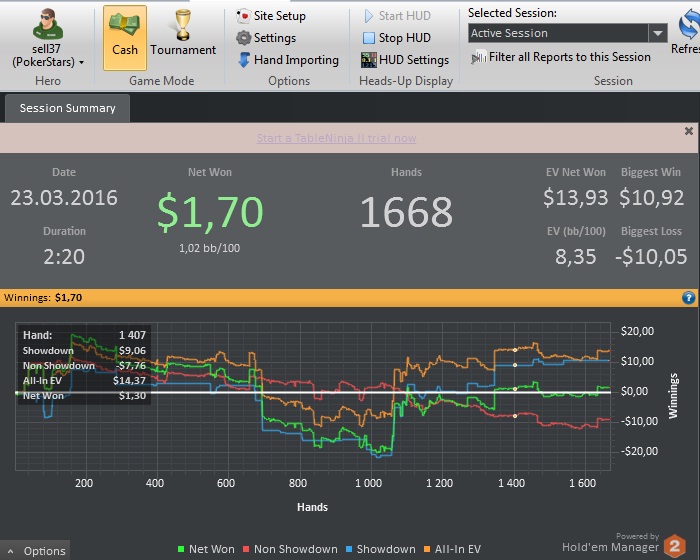This screenshot has height=560, width=700.
Task: Click the graph tooltip Hand 1 407 row
Action: click(x=84, y=335)
